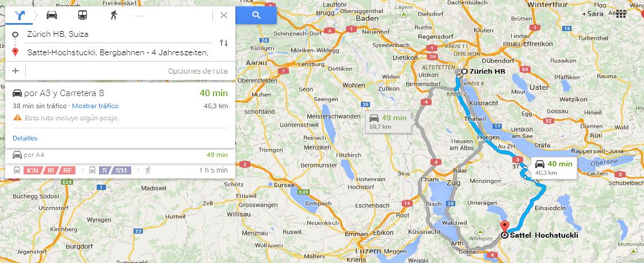The height and width of the screenshot is (263, 644).
Task: Close the directions panel
Action: click(224, 16)
